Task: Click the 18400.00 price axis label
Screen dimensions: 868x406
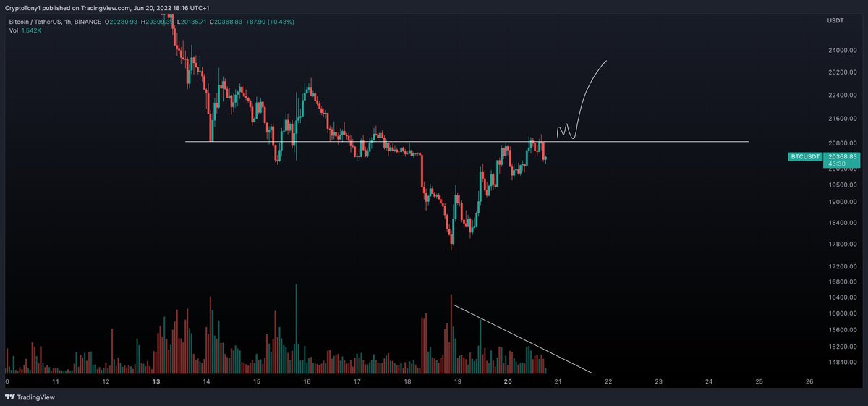Action: (x=844, y=224)
